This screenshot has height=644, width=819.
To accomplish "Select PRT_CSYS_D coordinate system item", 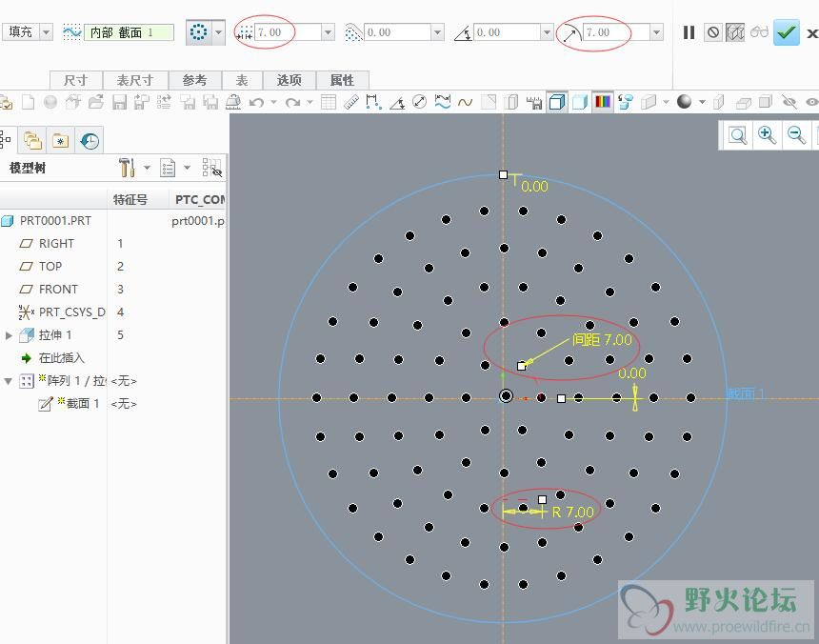I will coord(71,312).
